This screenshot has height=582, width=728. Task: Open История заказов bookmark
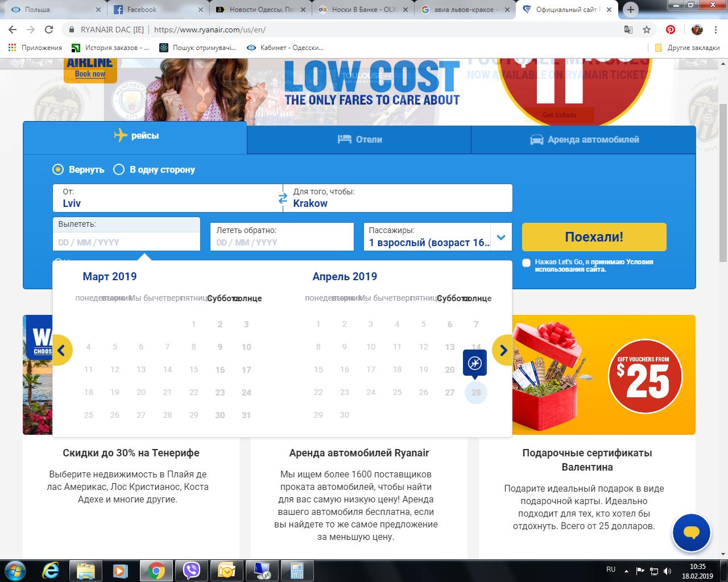pyautogui.click(x=110, y=48)
